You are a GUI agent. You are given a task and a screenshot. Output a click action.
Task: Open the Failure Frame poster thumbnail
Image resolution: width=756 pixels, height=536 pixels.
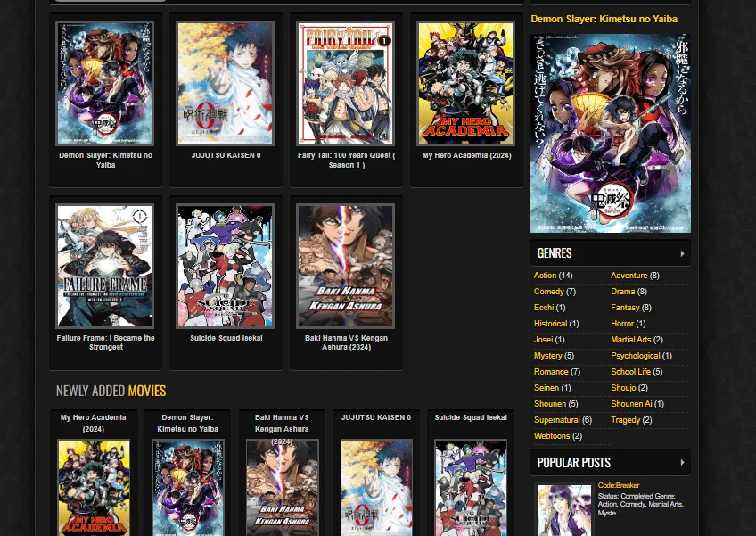tap(105, 266)
